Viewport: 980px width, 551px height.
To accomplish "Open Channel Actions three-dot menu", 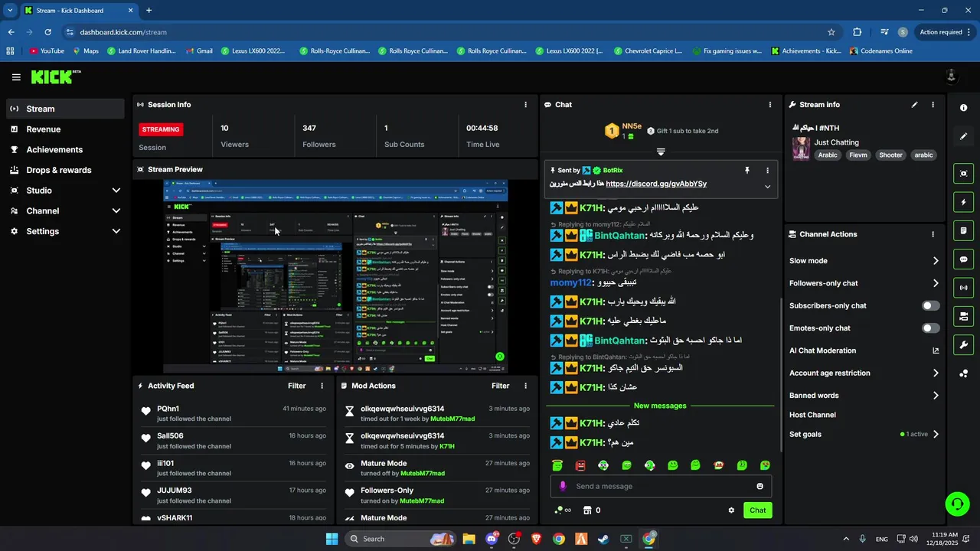I will tap(933, 234).
